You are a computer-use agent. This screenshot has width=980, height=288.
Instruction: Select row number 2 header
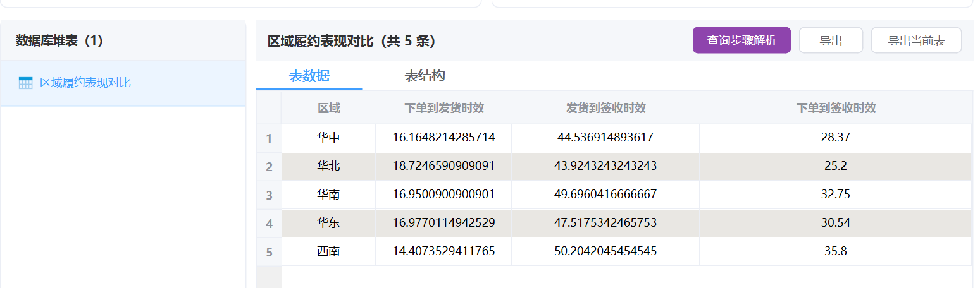point(269,167)
